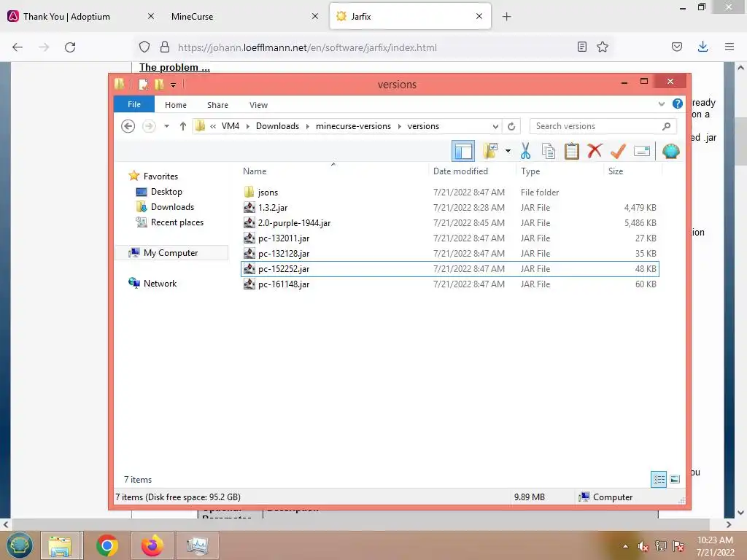Select Network in the navigation pane
The height and width of the screenshot is (560, 747).
coord(160,284)
